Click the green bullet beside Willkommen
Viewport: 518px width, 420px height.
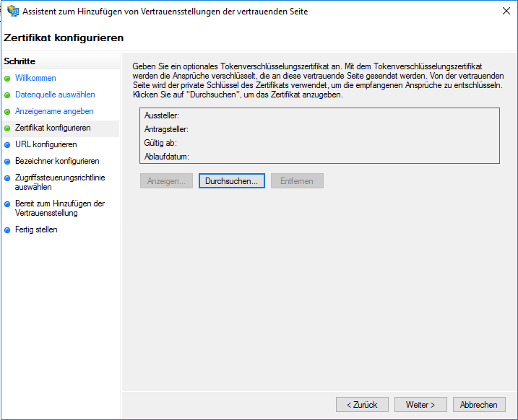pos(7,79)
